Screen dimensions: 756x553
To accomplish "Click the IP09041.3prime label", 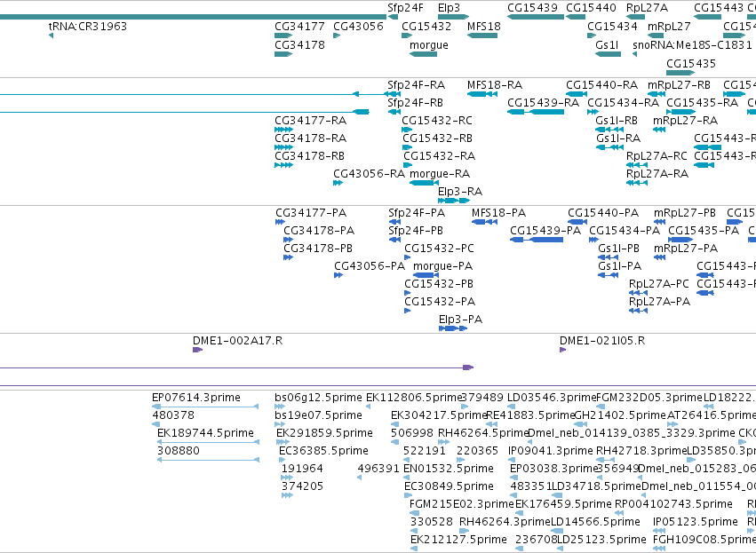I will (x=551, y=451).
